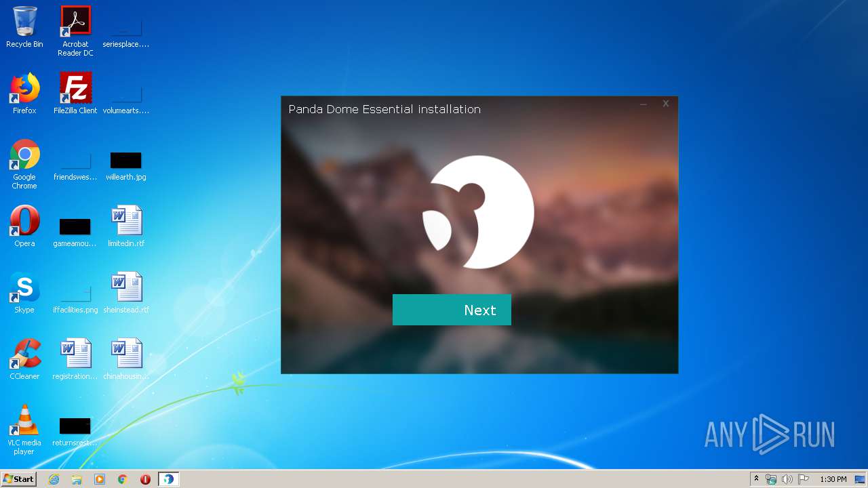The image size is (868, 488).
Task: Select the Firefox desktop shortcut
Action: pos(24,94)
